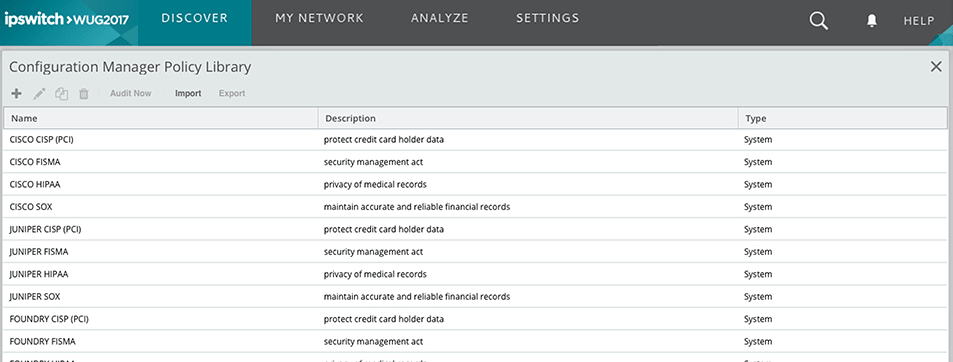Open the MY NETWORK menu
Screen dimensions: 953x362
click(x=319, y=18)
